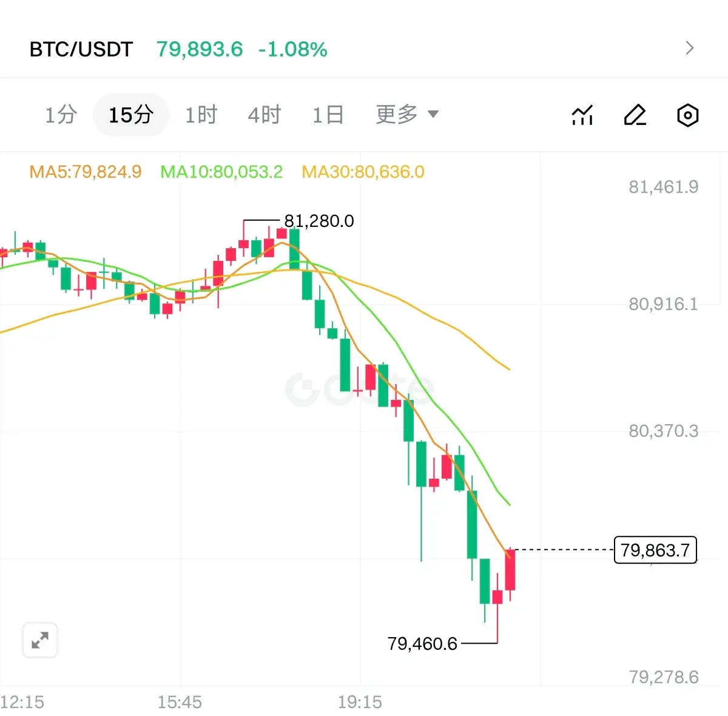Select the MA5 indicator label
This screenshot has width=728, height=716.
point(86,172)
